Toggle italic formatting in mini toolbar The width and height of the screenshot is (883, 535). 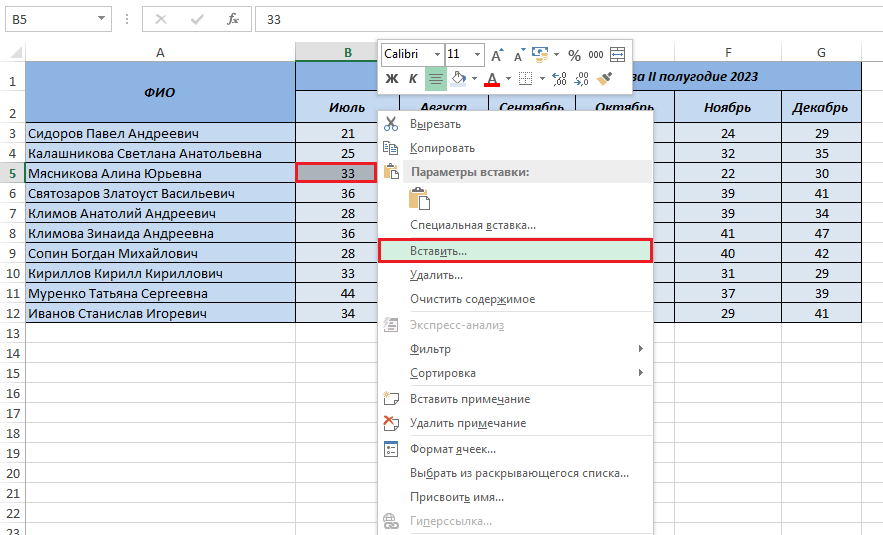(412, 78)
